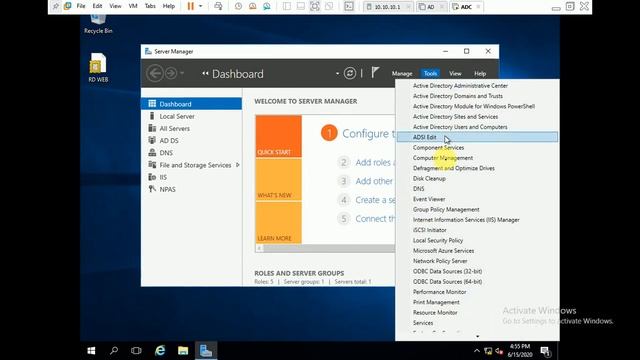Select Dashboard in the left navigation pane

pyautogui.click(x=191, y=104)
